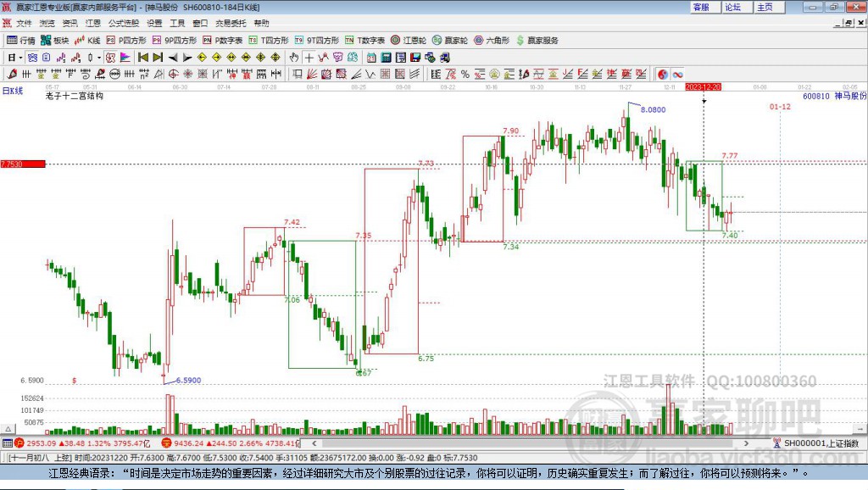Viewport: 868px width, 490px height.
Task: Open the 9P四方形 tool
Action: 175,41
